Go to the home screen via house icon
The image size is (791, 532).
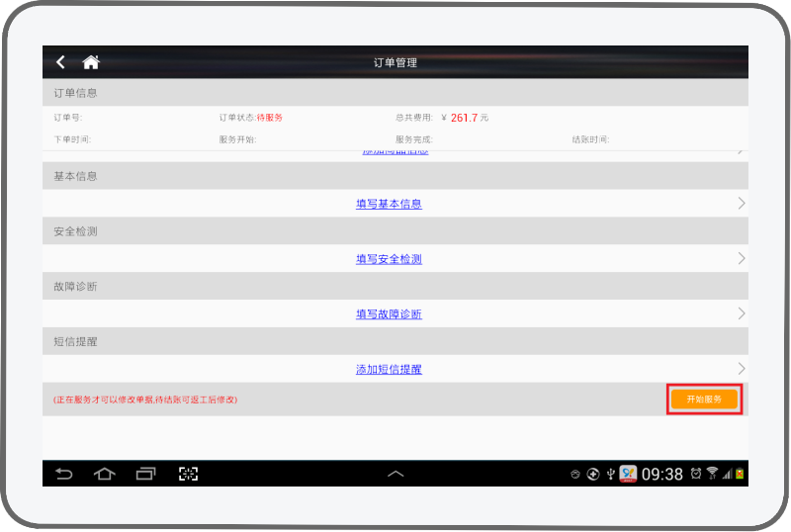(x=91, y=62)
